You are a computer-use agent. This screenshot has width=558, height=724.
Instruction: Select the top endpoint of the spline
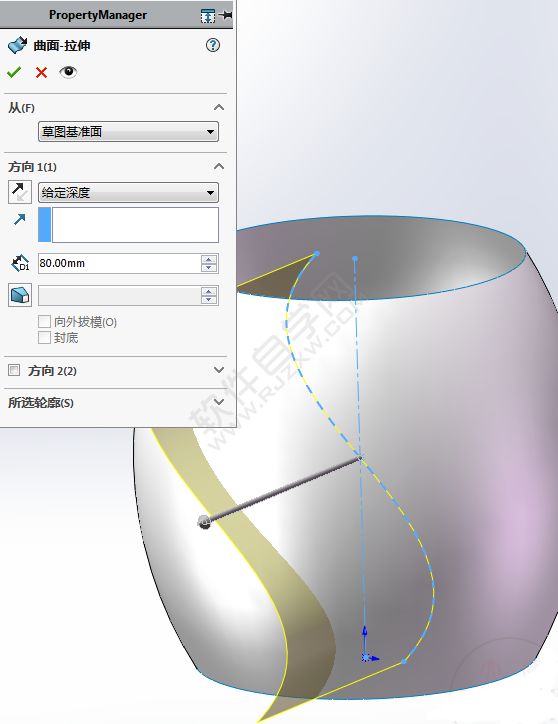[x=317, y=253]
